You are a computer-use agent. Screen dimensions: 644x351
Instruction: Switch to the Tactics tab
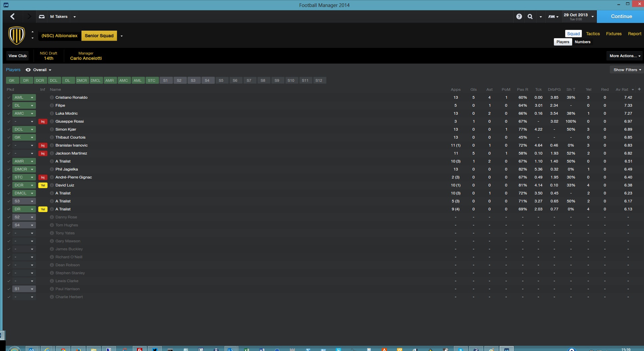click(593, 34)
